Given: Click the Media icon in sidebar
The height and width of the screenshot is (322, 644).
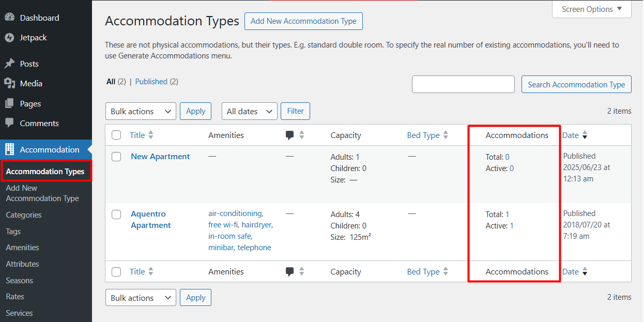Looking at the screenshot, I should click(x=9, y=83).
